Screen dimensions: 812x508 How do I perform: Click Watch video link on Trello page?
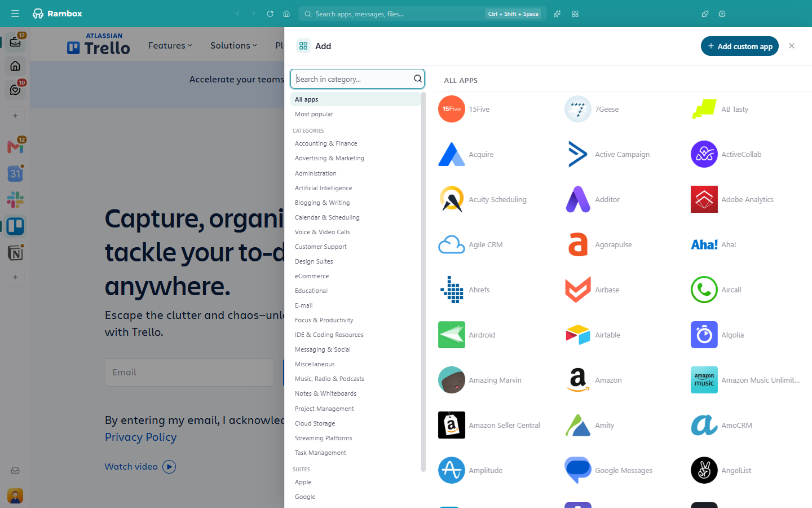tap(140, 466)
